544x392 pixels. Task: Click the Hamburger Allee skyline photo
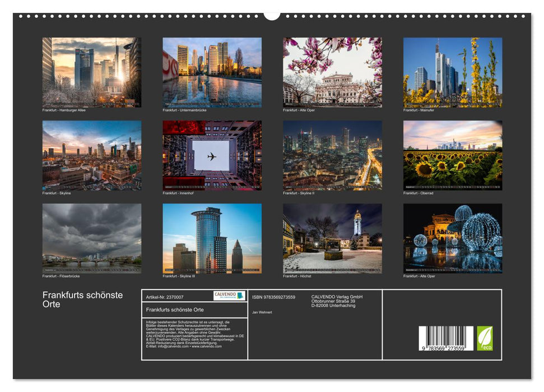[91, 72]
